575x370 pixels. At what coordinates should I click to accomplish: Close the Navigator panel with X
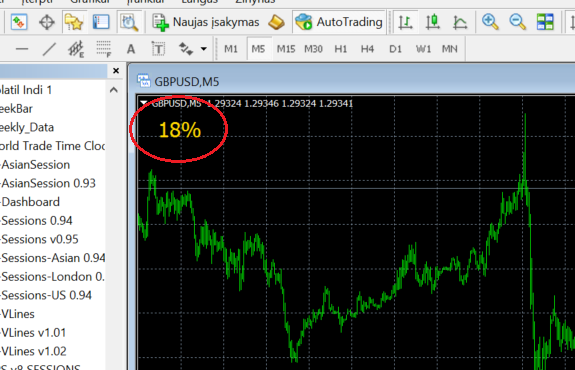click(x=116, y=70)
